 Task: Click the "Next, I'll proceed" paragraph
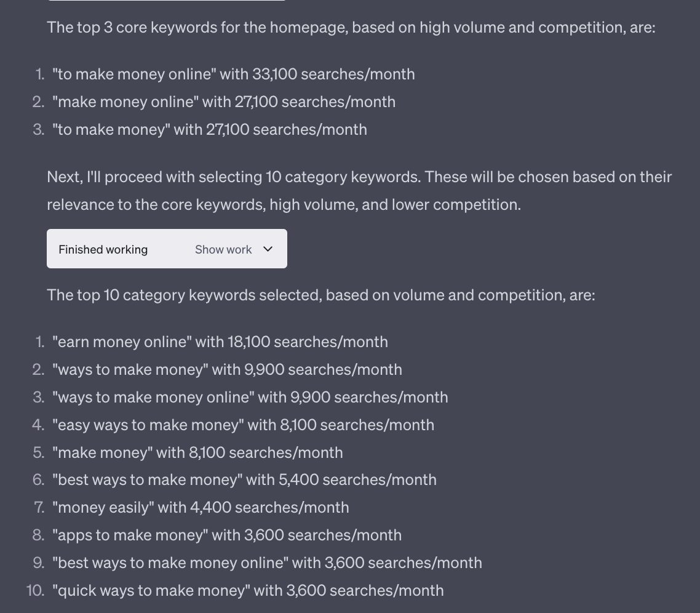point(359,190)
